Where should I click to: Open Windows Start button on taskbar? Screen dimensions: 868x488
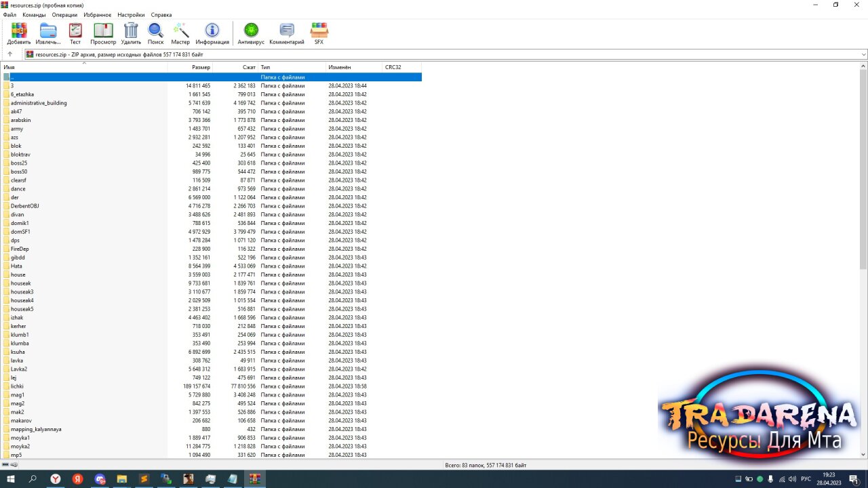11,479
